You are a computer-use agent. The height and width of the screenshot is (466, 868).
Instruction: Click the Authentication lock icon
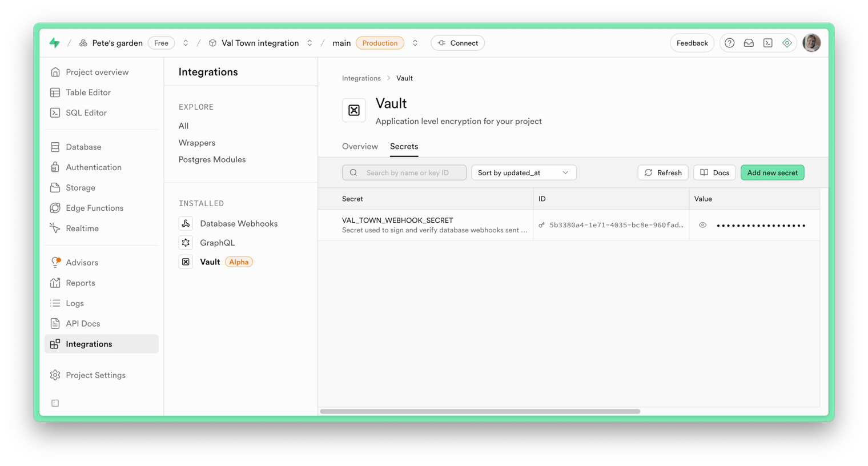[55, 167]
